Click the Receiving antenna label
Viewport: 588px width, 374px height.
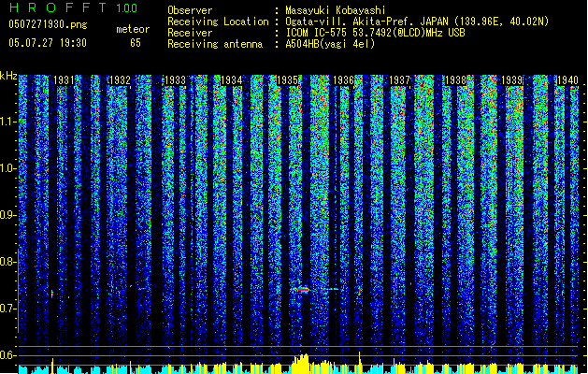tap(215, 44)
